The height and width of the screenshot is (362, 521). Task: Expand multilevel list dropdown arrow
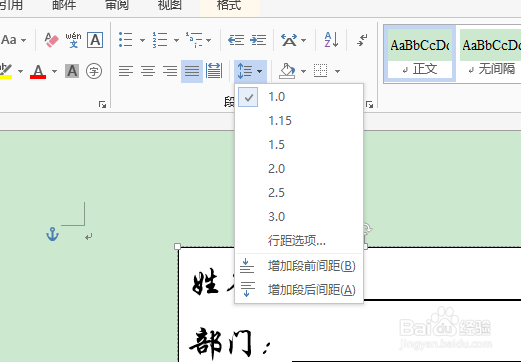tap(209, 40)
